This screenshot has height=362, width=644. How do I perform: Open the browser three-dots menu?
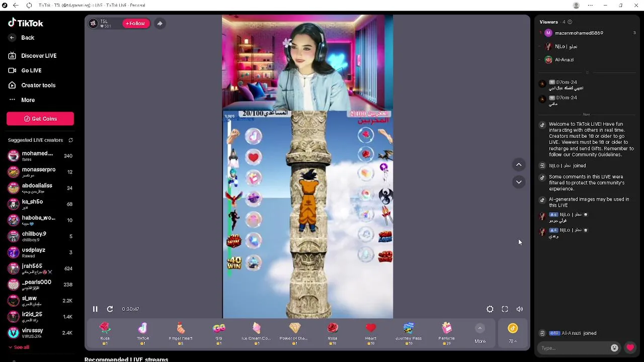590,6
